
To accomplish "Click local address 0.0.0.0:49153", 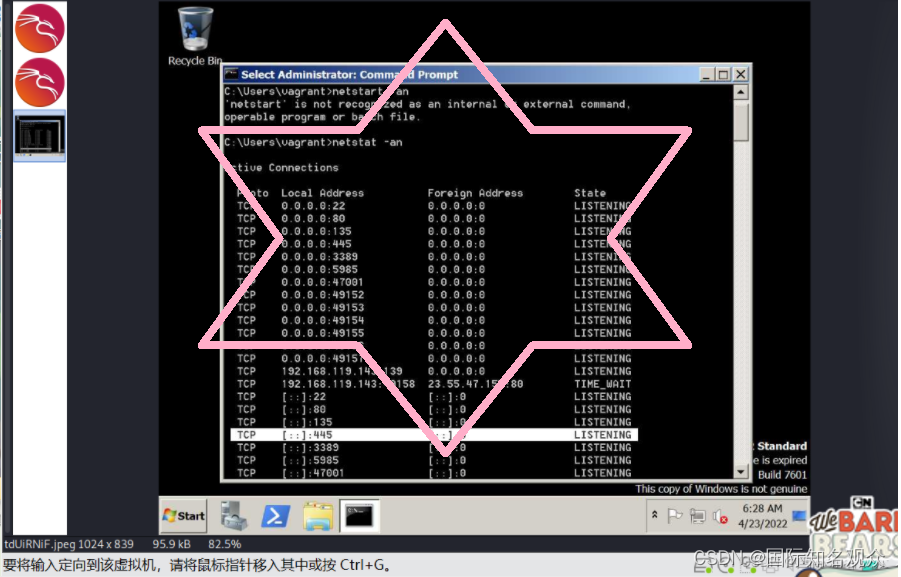I will click(322, 307).
